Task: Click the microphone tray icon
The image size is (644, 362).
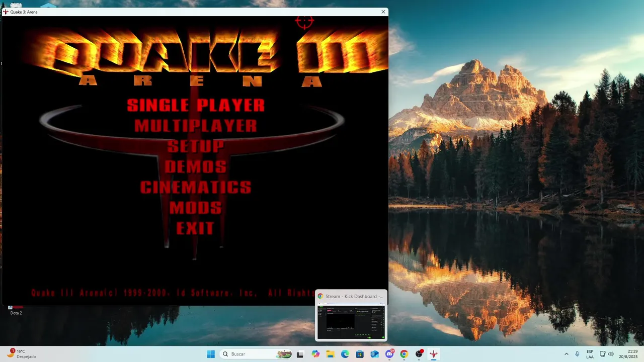Action: (x=577, y=354)
